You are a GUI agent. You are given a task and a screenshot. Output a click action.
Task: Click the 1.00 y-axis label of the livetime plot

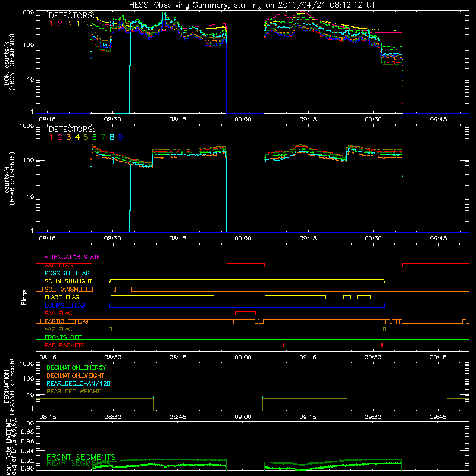click(27, 424)
